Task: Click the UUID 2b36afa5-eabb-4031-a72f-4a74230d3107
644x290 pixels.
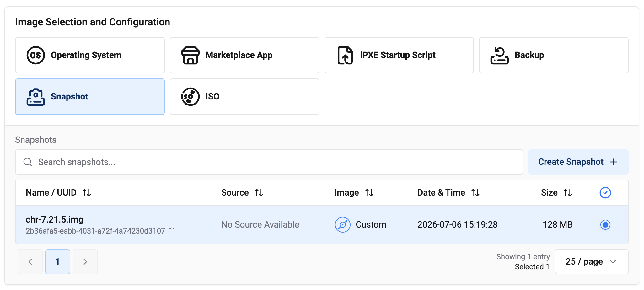Action: coord(95,231)
